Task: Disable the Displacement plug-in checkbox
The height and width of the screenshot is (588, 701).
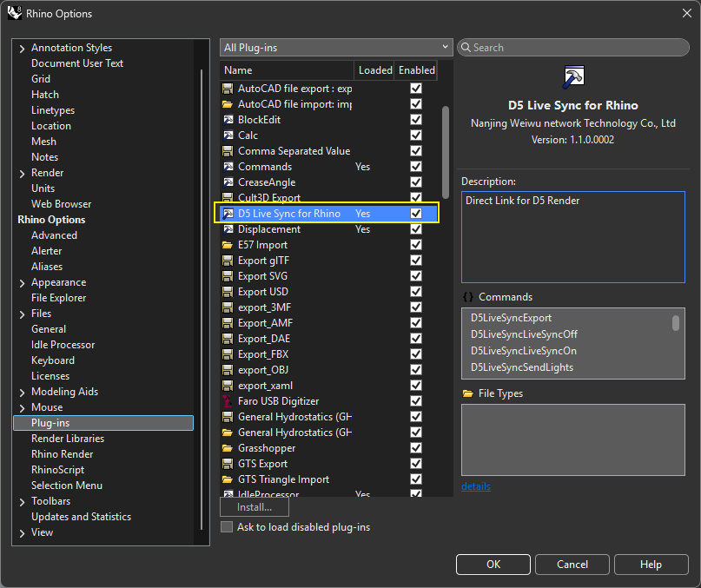Action: (x=416, y=229)
